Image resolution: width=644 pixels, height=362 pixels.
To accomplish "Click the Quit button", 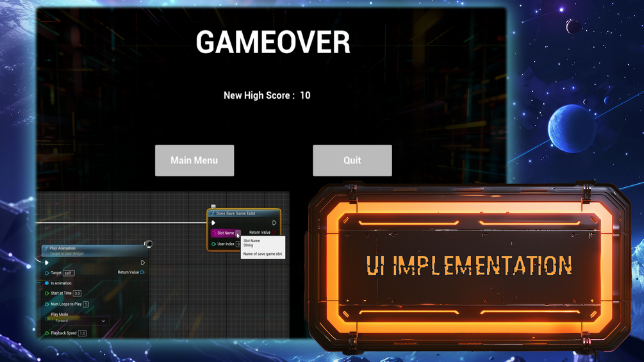I will point(352,160).
